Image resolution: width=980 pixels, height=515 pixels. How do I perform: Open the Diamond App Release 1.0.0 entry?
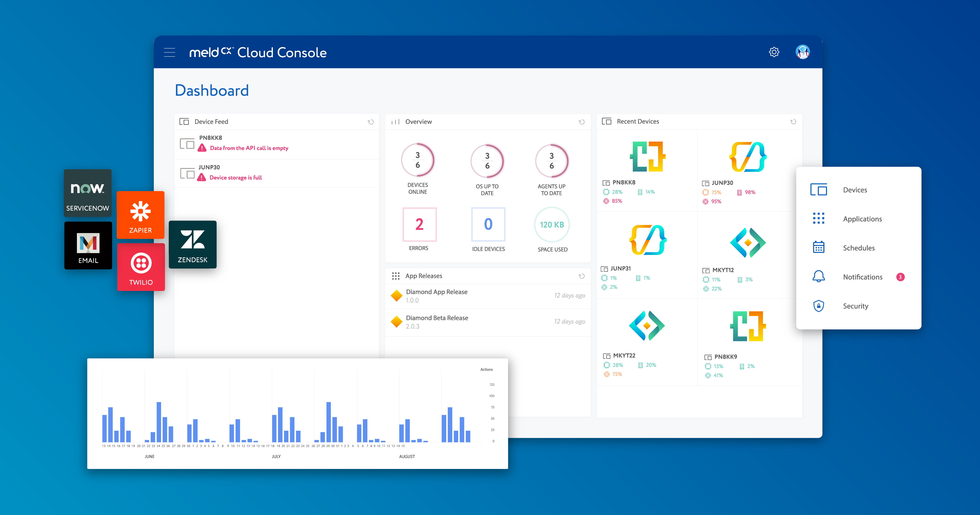438,296
